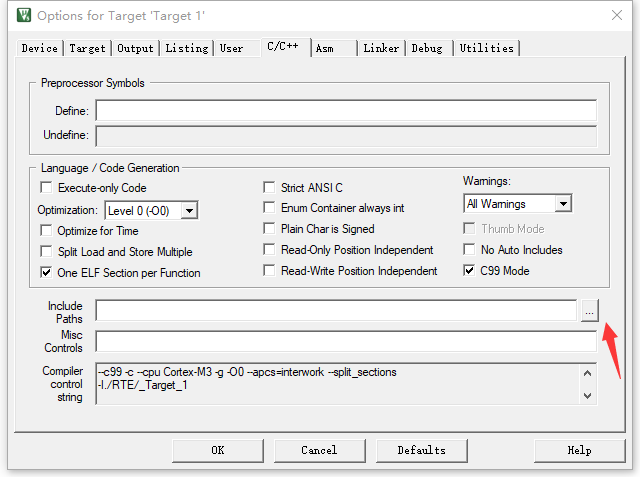640x477 pixels.
Task: Enable Execute-only Code checkbox
Action: [46, 188]
